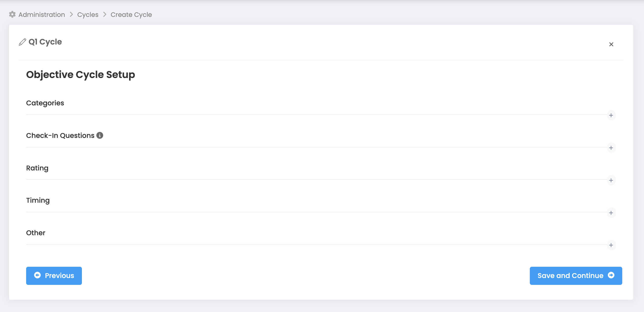Click the Timing section header
644x312 pixels.
(38, 200)
